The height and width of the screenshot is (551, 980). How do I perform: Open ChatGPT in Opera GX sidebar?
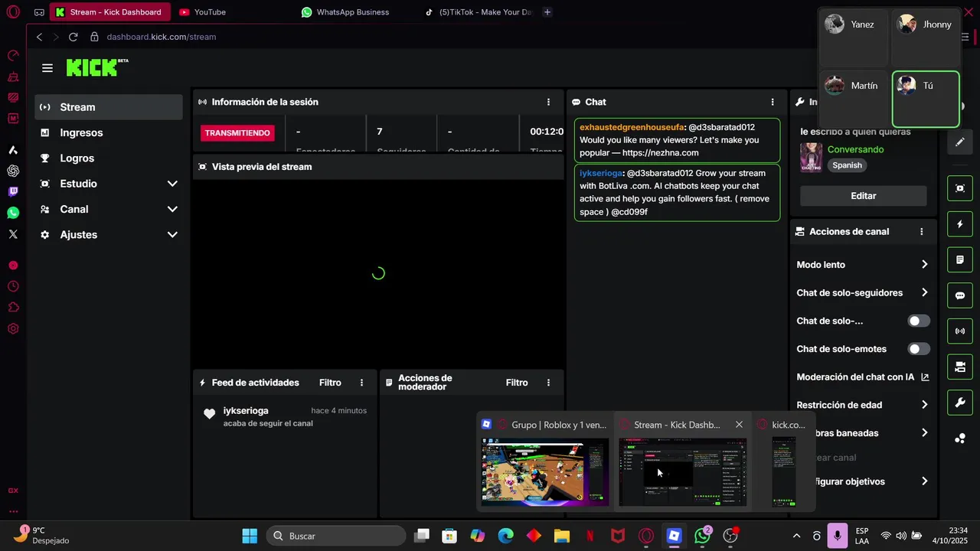click(x=13, y=171)
